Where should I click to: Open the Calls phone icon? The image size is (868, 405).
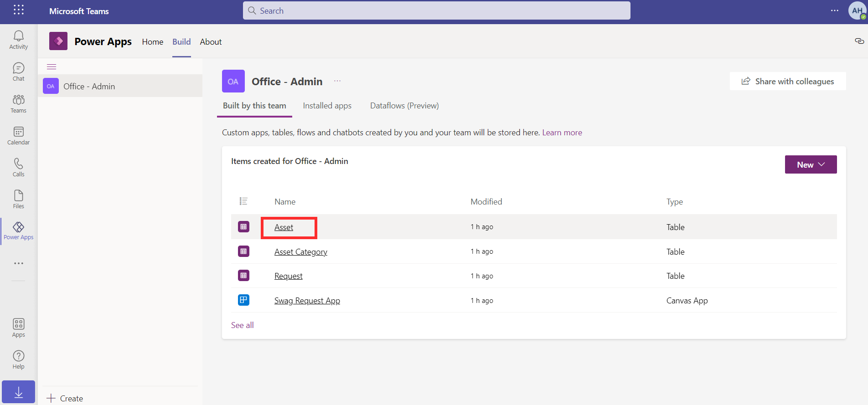[18, 168]
